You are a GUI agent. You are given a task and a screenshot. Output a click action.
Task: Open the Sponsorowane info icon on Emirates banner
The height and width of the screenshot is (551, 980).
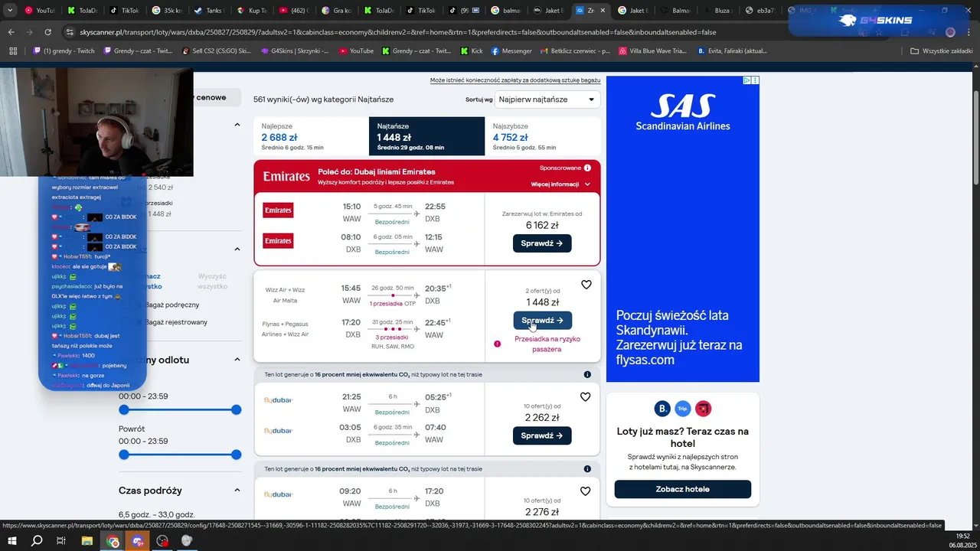tap(587, 168)
